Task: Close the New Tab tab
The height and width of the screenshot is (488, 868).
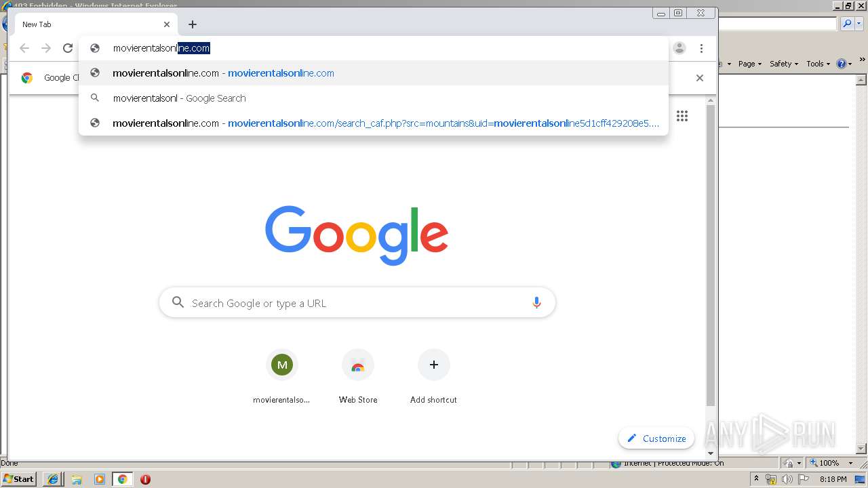Action: pyautogui.click(x=167, y=24)
